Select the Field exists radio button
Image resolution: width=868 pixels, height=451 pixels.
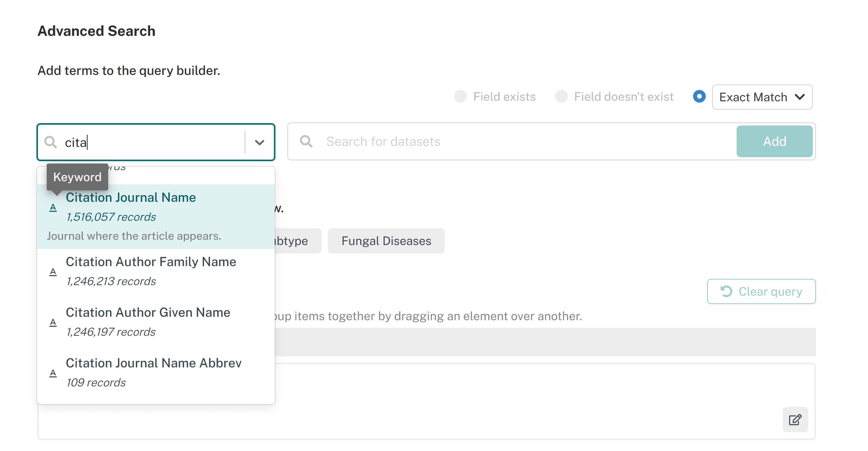[x=460, y=97]
